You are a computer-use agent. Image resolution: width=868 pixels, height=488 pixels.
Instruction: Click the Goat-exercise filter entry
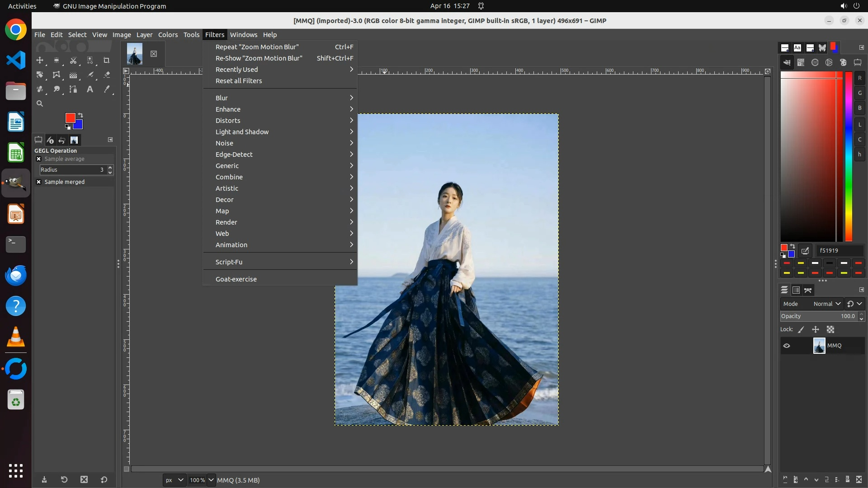(236, 279)
